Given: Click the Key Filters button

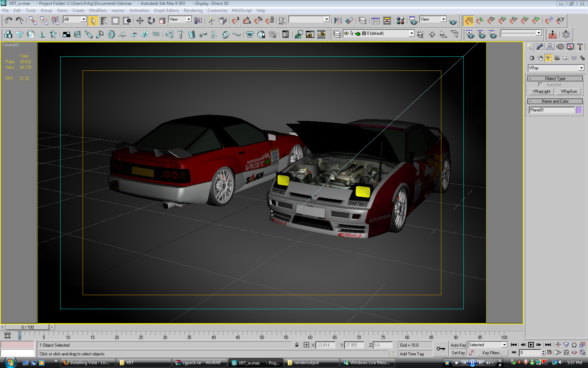Looking at the screenshot, I should 492,353.
